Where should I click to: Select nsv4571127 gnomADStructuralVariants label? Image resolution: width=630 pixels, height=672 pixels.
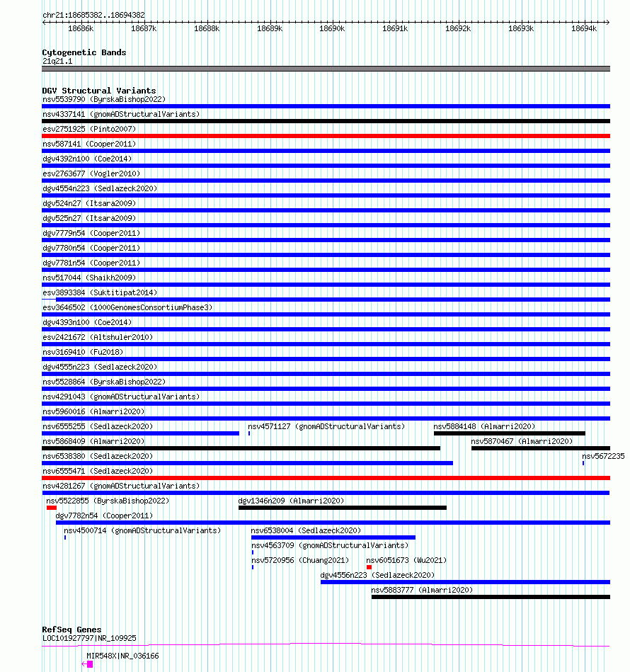tap(326, 426)
